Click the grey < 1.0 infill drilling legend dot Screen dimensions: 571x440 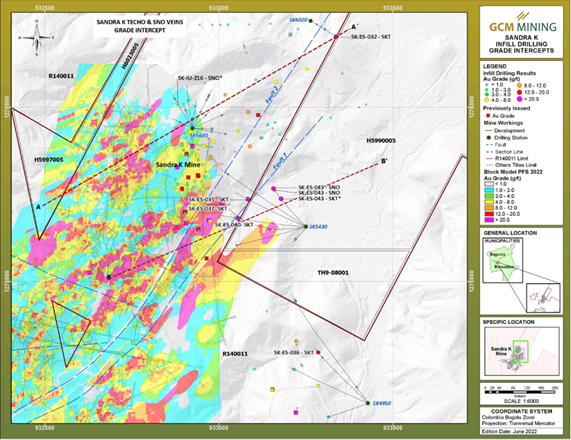[x=487, y=85]
